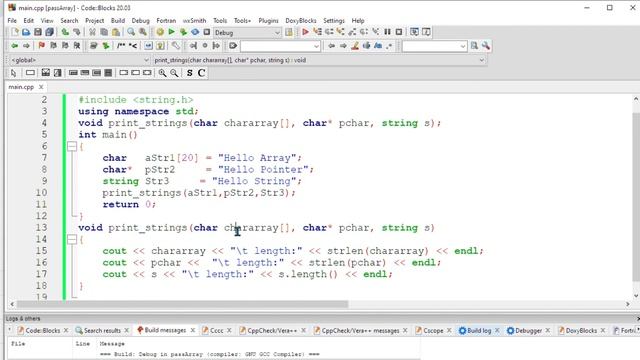Click the Replace icon
Image resolution: width=640 pixels, height=360 pixels.
pos(143,32)
